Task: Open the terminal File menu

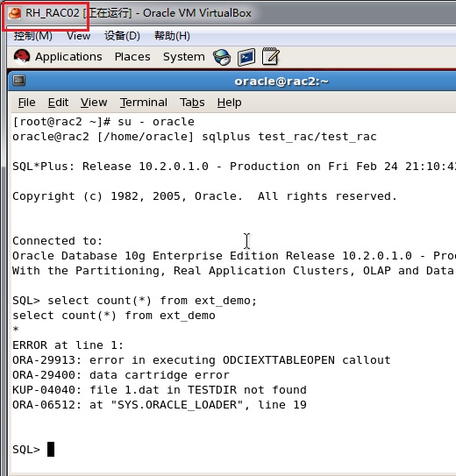Action: coord(26,103)
